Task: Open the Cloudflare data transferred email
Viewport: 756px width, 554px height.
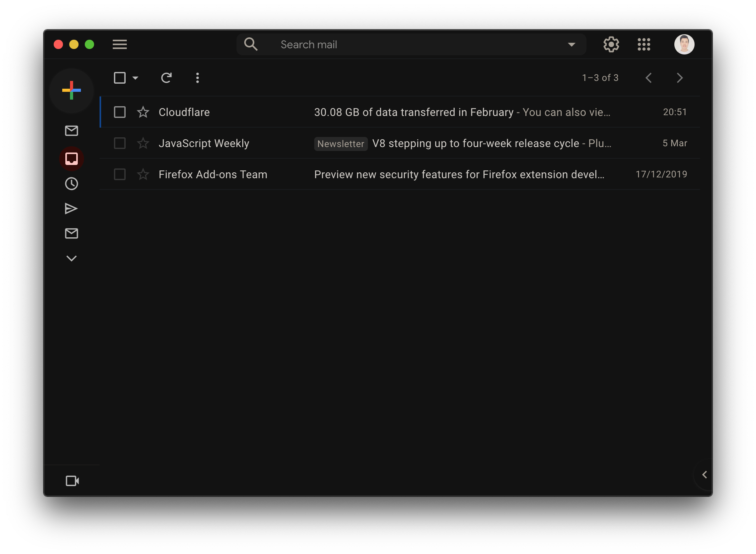Action: pyautogui.click(x=413, y=112)
